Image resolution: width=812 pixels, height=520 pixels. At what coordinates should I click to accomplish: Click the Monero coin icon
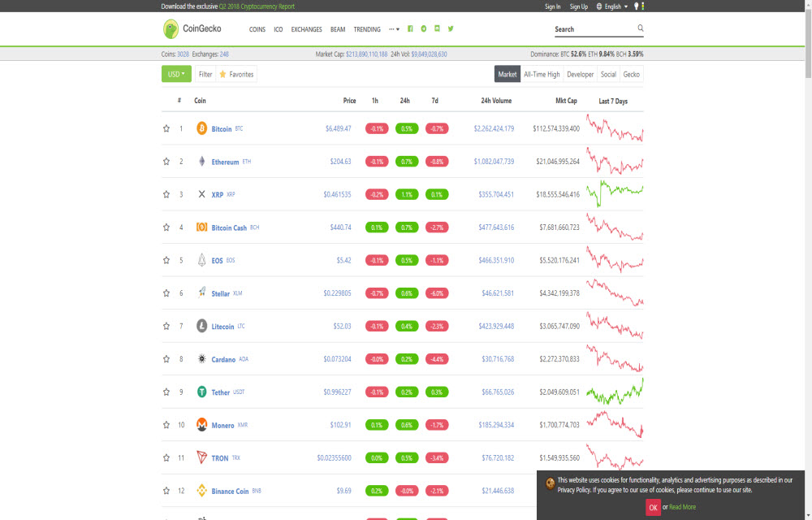(201, 425)
